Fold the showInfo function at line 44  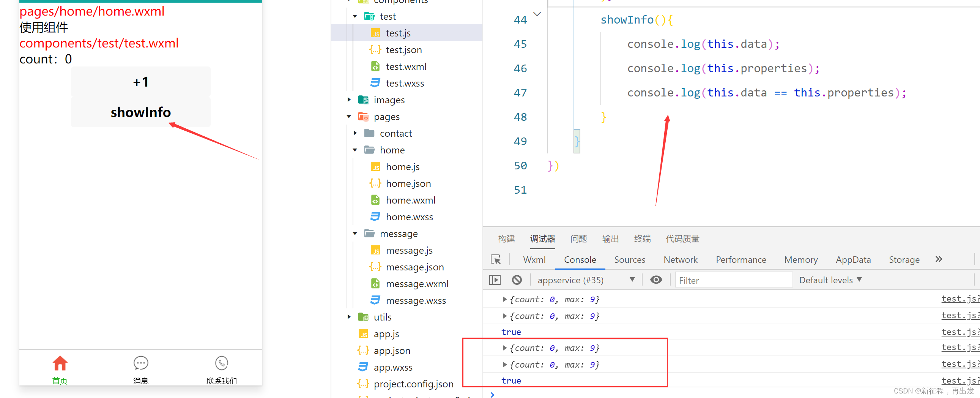click(x=537, y=14)
